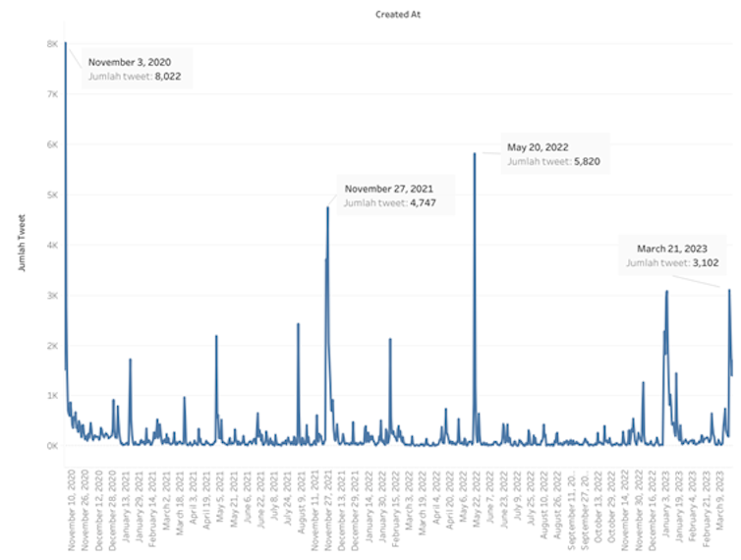741x560 pixels.
Task: Click the November 3, 2020 annotation box
Action: [135, 68]
